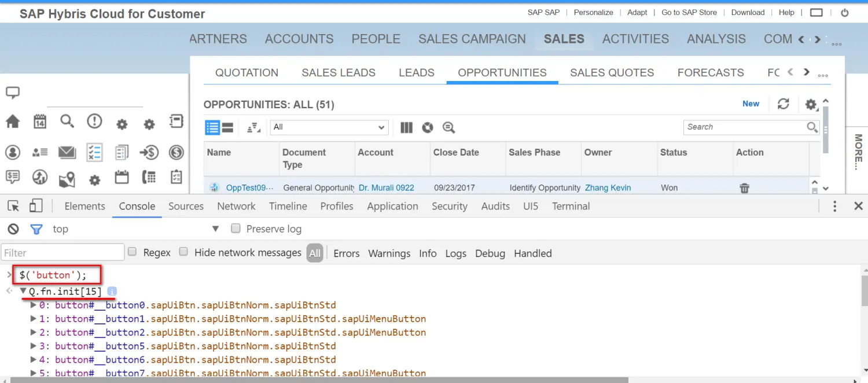Expand the button#__button0 entry
The image size is (868, 383).
(33, 305)
